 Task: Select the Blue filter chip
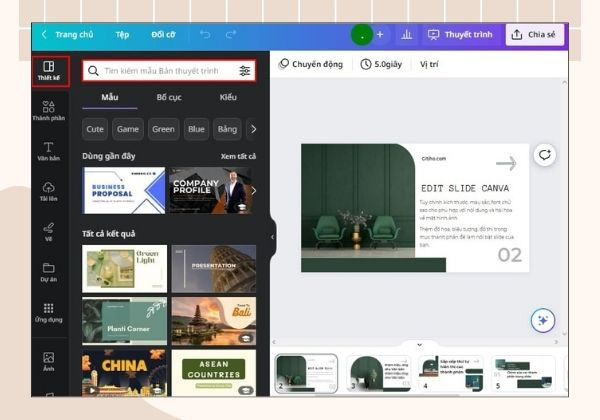(x=196, y=129)
